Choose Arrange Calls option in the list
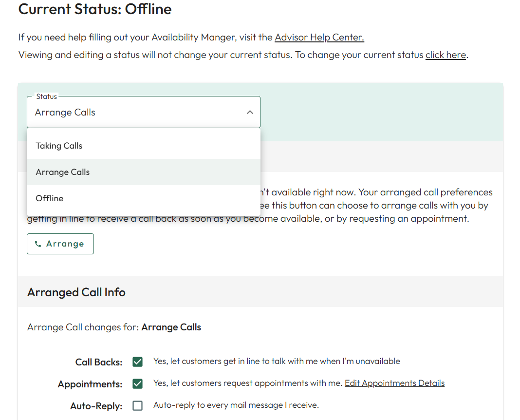 pos(63,172)
